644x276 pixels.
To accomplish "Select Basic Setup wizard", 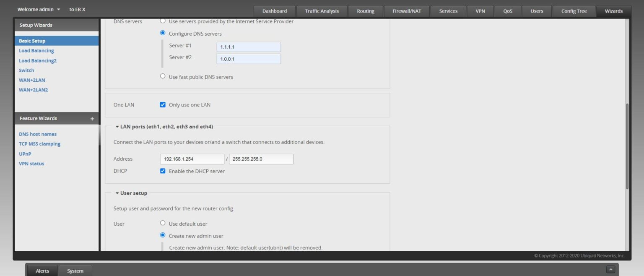I will coord(57,41).
